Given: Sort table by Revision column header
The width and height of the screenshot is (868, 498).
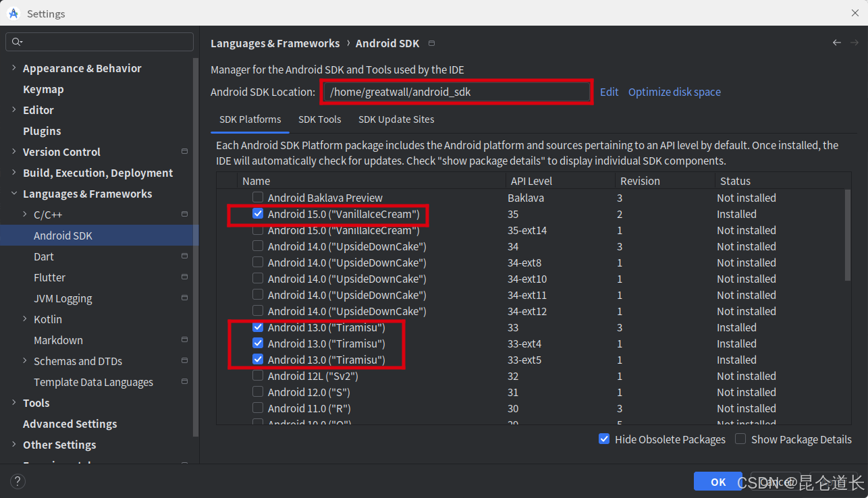Looking at the screenshot, I should click(665, 181).
